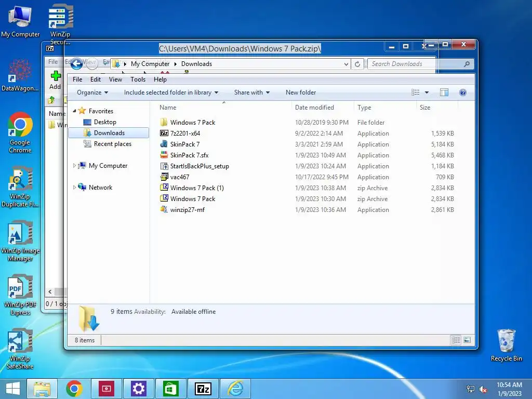Select Desktop under Favorites

pyautogui.click(x=105, y=122)
